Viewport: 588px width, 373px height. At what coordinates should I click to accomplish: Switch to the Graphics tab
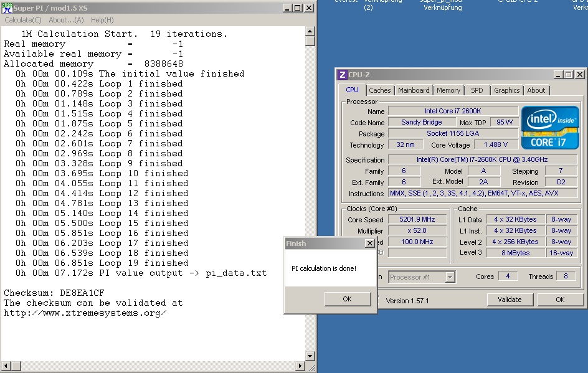pyautogui.click(x=506, y=90)
